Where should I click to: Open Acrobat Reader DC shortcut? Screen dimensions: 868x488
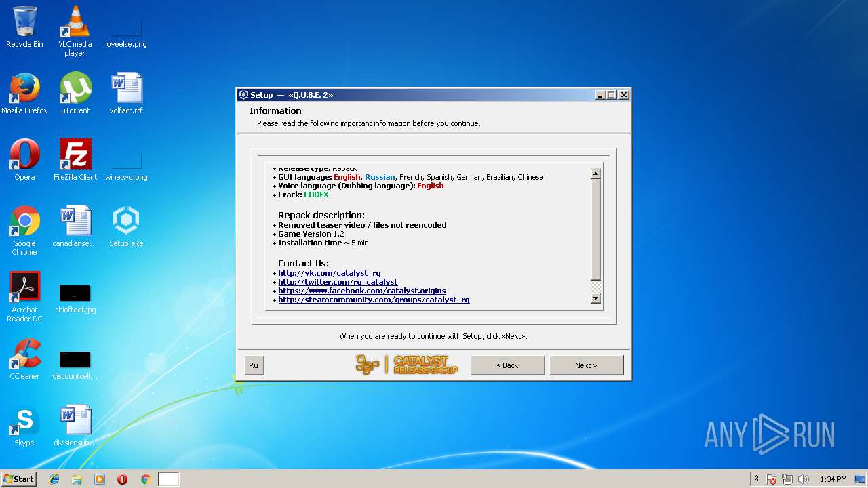point(24,297)
